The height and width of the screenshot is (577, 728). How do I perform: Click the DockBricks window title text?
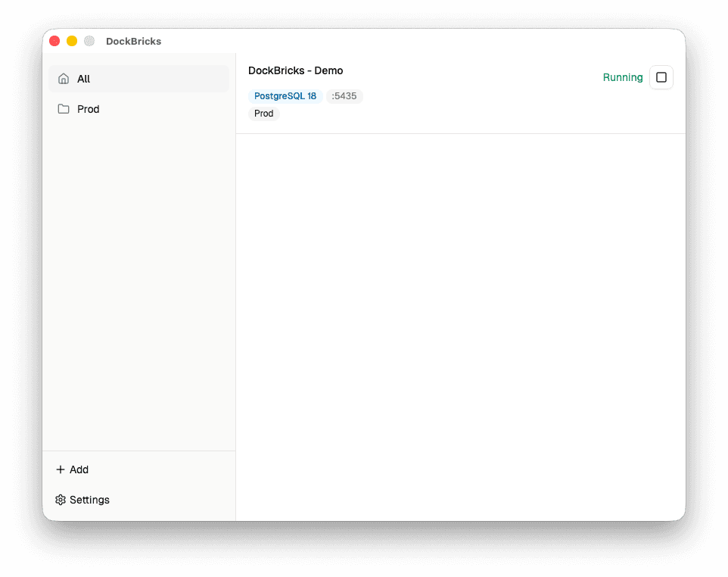(x=133, y=41)
